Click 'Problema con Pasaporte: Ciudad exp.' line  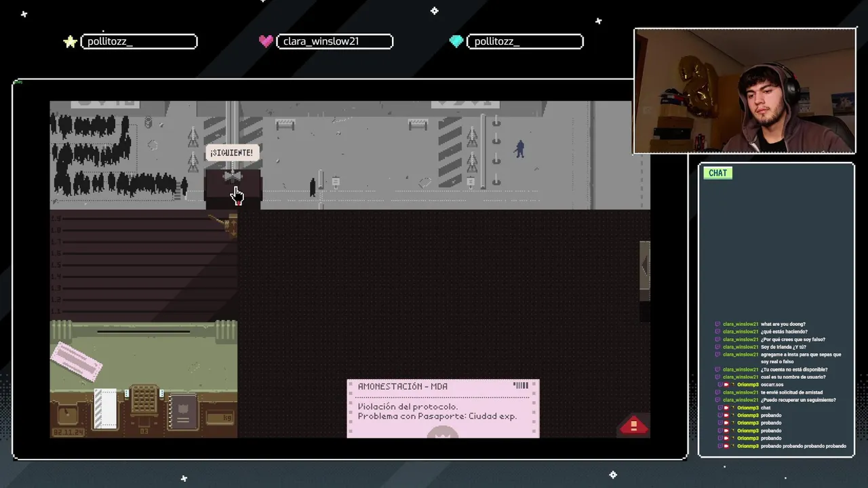click(x=437, y=416)
